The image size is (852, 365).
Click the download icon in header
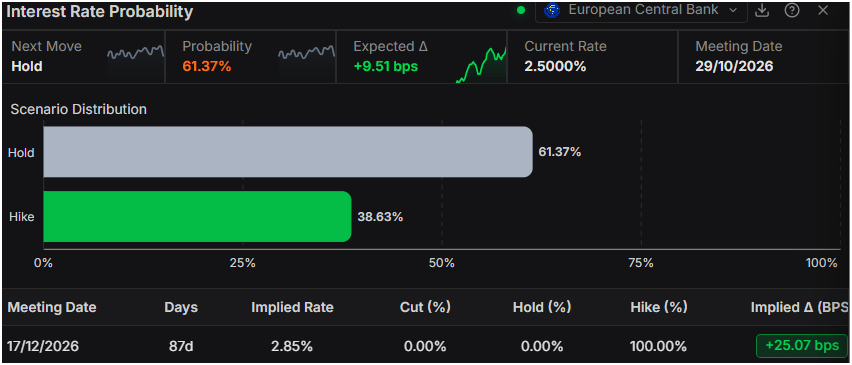tap(762, 10)
